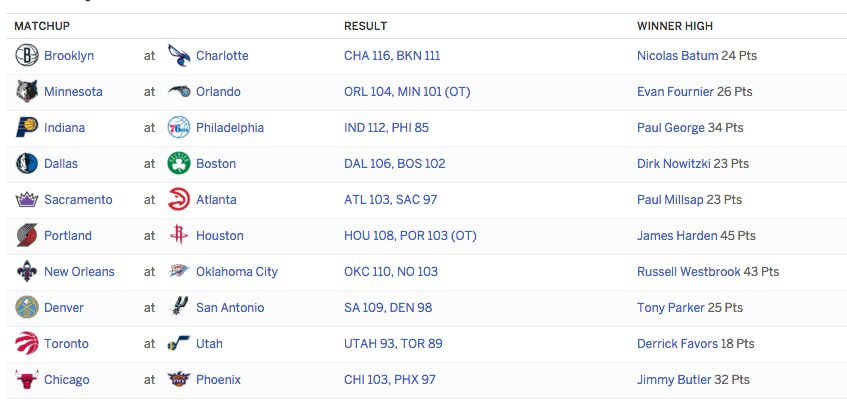The image size is (847, 419).
Task: Click the Minnesota Timberwolves wolf logo
Action: 26,92
